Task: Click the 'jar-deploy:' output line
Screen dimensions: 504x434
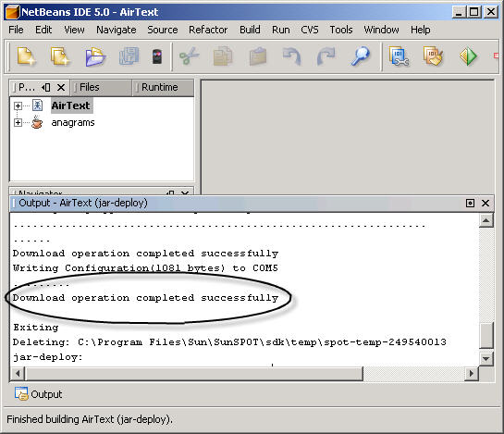Action: [47, 357]
